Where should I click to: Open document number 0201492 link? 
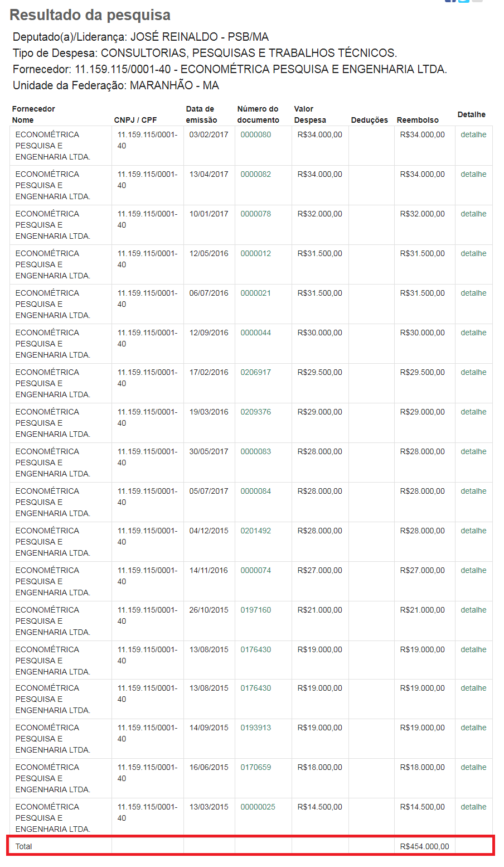(256, 531)
